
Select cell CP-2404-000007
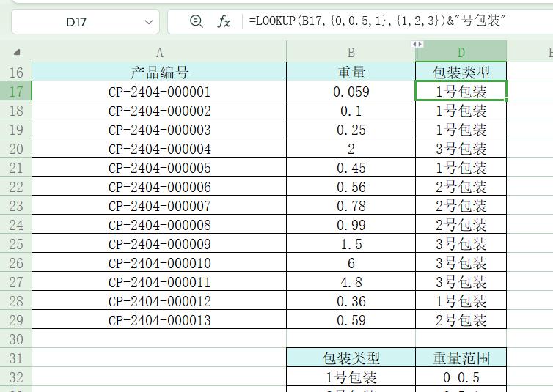coord(159,205)
